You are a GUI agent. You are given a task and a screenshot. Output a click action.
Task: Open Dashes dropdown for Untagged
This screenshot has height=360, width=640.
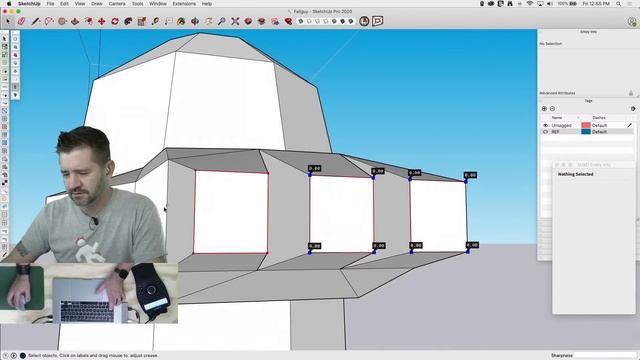[x=599, y=125]
